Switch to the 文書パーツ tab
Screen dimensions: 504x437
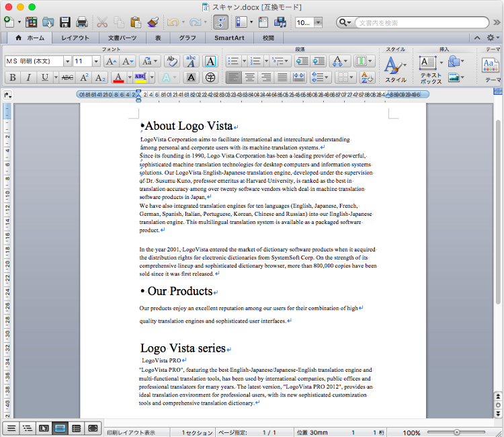click(x=122, y=38)
